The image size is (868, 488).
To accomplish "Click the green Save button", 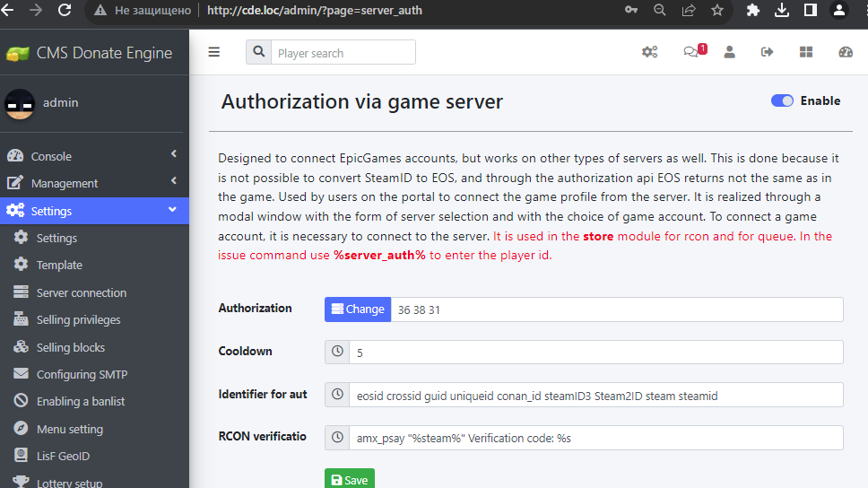I will point(349,479).
